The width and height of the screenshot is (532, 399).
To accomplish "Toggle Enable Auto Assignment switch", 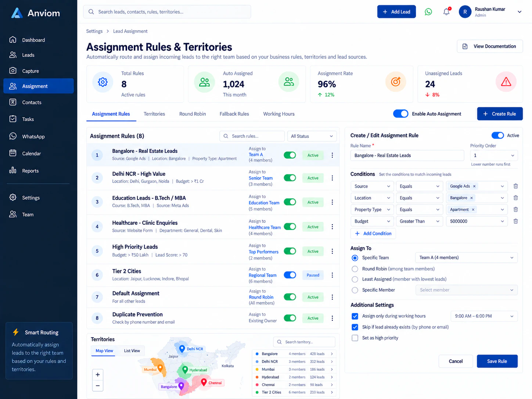I will pos(400,114).
